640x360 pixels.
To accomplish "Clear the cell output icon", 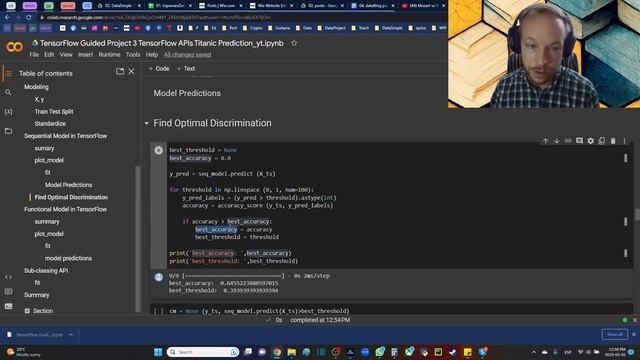I will [159, 278].
